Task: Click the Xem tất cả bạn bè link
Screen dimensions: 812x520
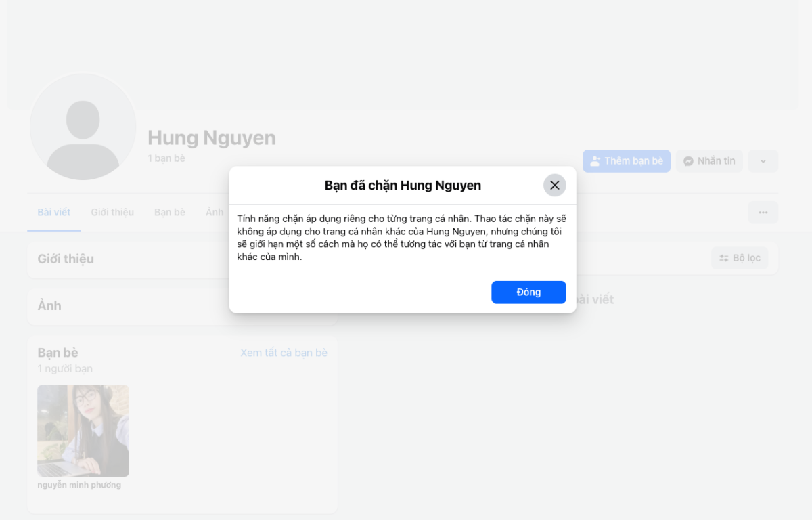Action: [x=284, y=353]
